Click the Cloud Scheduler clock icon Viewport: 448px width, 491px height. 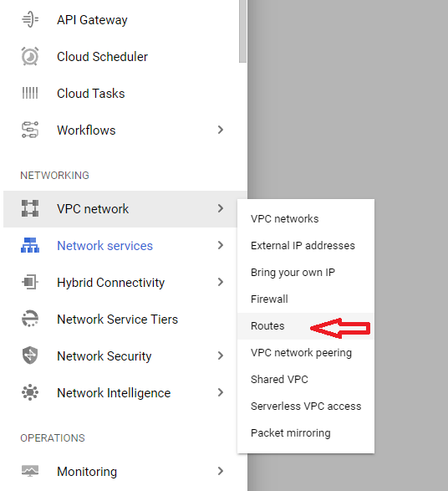30,56
